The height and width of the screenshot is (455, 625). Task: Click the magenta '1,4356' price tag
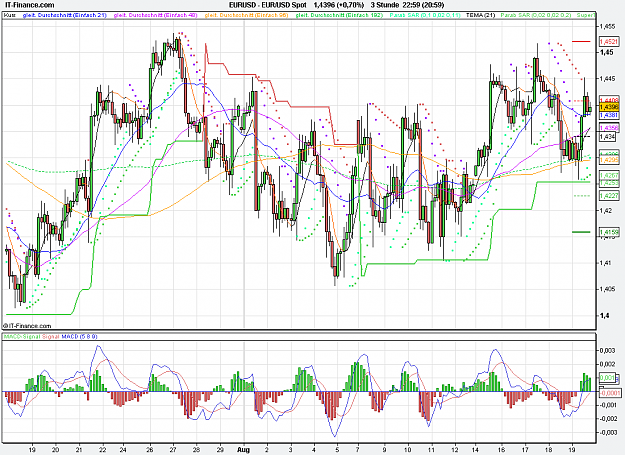tap(609, 128)
